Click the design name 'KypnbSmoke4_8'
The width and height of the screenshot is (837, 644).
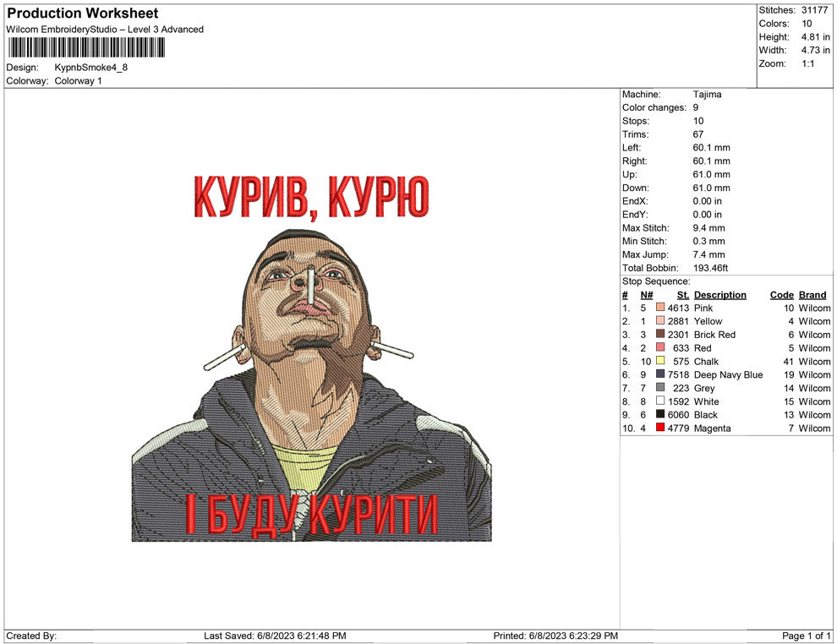90,68
